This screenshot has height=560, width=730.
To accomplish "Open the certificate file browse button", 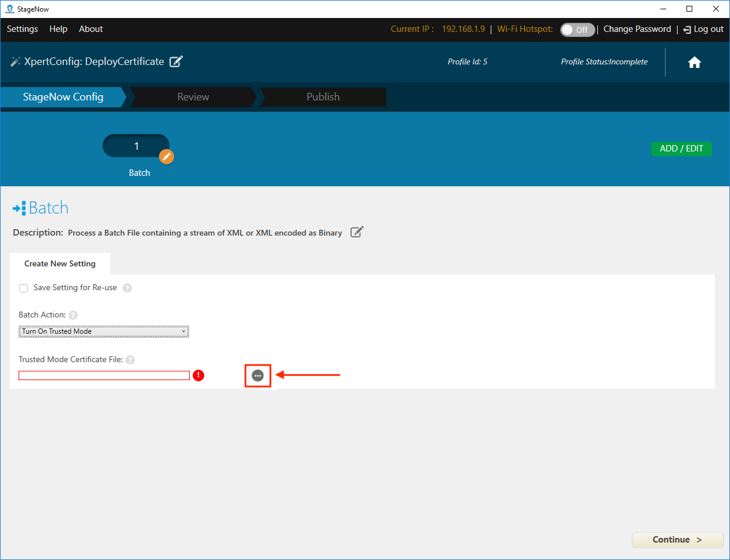I will point(258,375).
